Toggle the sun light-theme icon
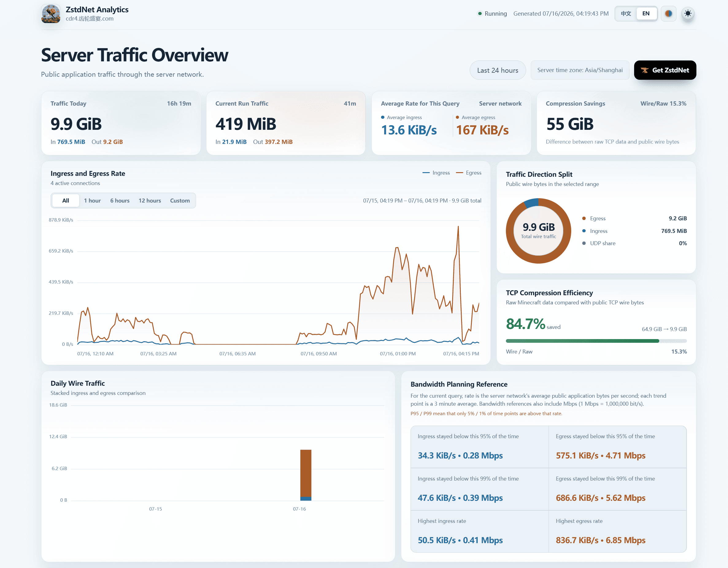The height and width of the screenshot is (568, 728). 688,14
